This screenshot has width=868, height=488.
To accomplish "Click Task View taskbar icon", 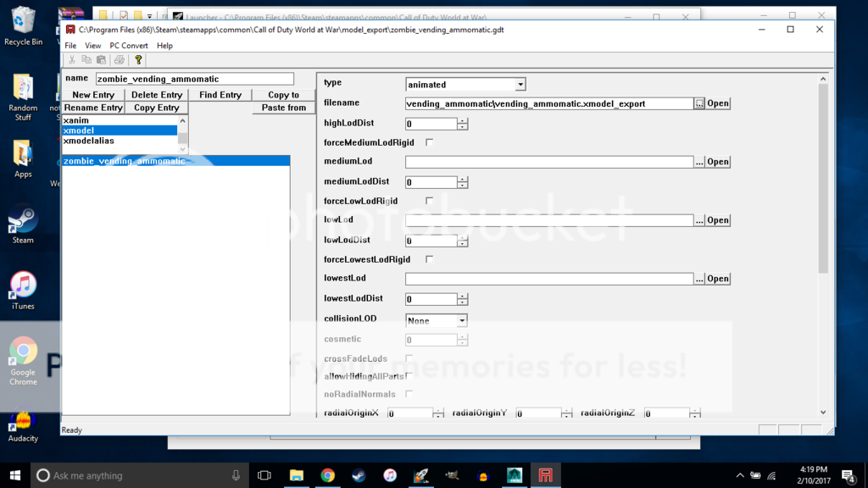I will point(264,475).
